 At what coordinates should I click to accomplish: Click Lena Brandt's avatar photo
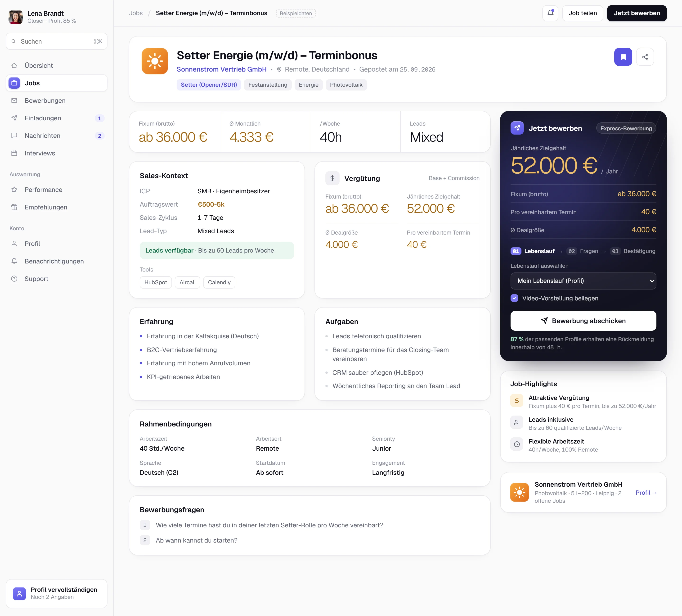point(16,17)
